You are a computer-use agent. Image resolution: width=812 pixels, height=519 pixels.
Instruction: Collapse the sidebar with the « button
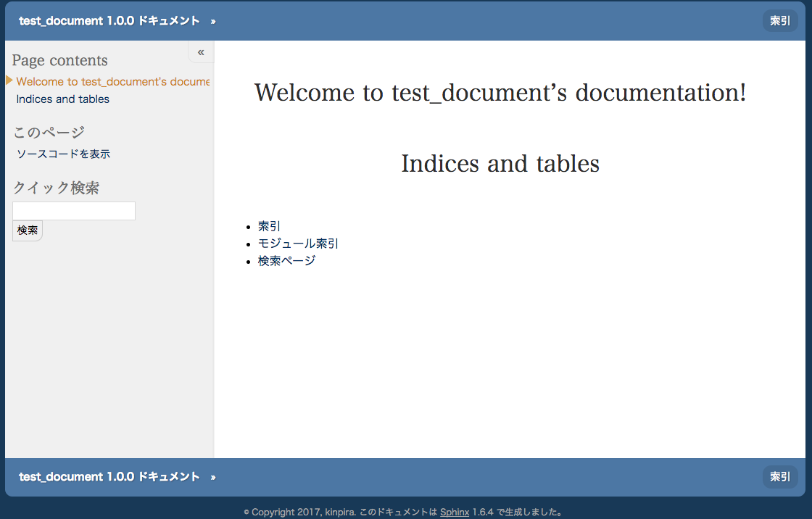coord(201,51)
